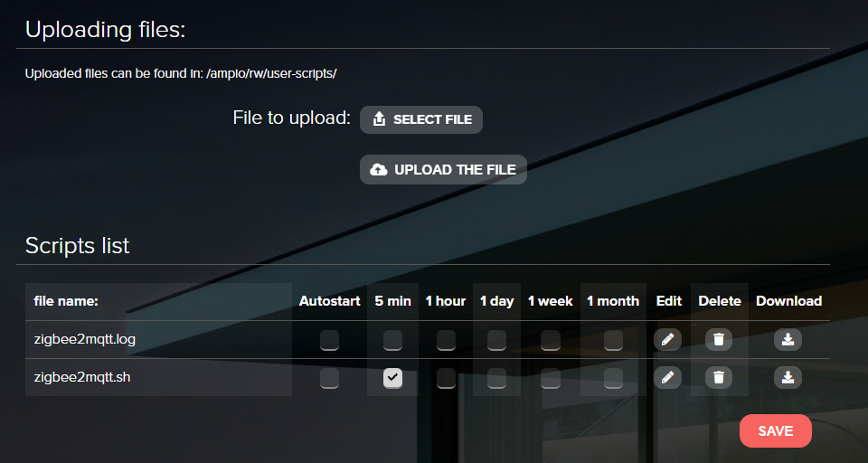Edit the zigbee2mqtt.log script
The height and width of the screenshot is (463, 868).
point(667,339)
